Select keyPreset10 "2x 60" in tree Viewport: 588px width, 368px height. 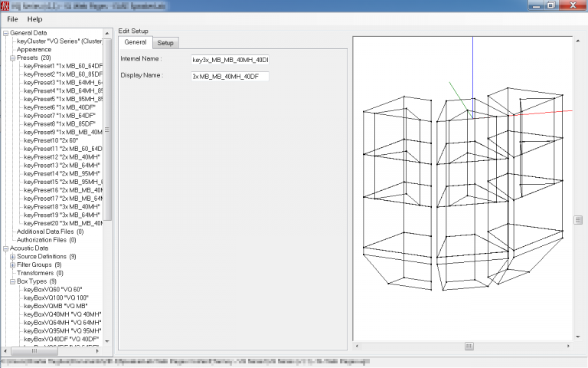pos(51,140)
